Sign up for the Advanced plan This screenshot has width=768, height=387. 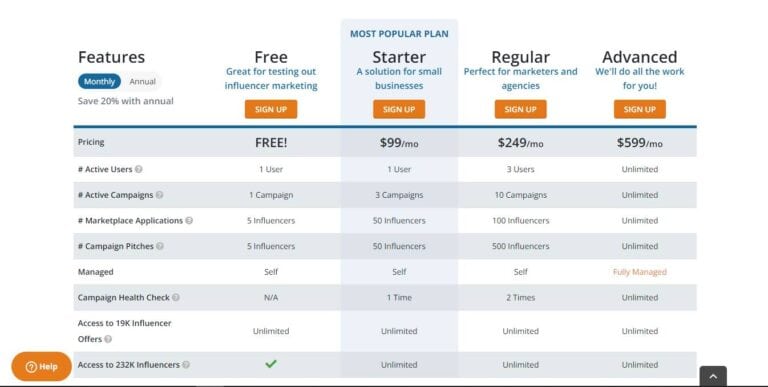[640, 109]
